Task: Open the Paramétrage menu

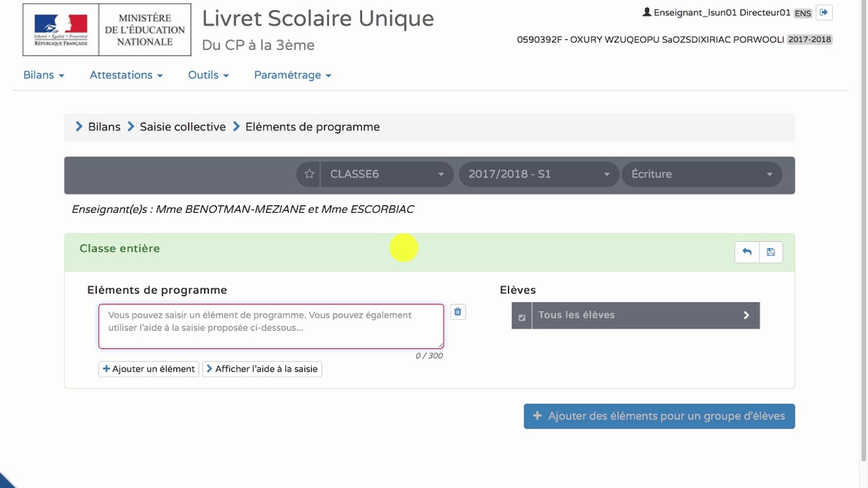Action: click(x=292, y=75)
